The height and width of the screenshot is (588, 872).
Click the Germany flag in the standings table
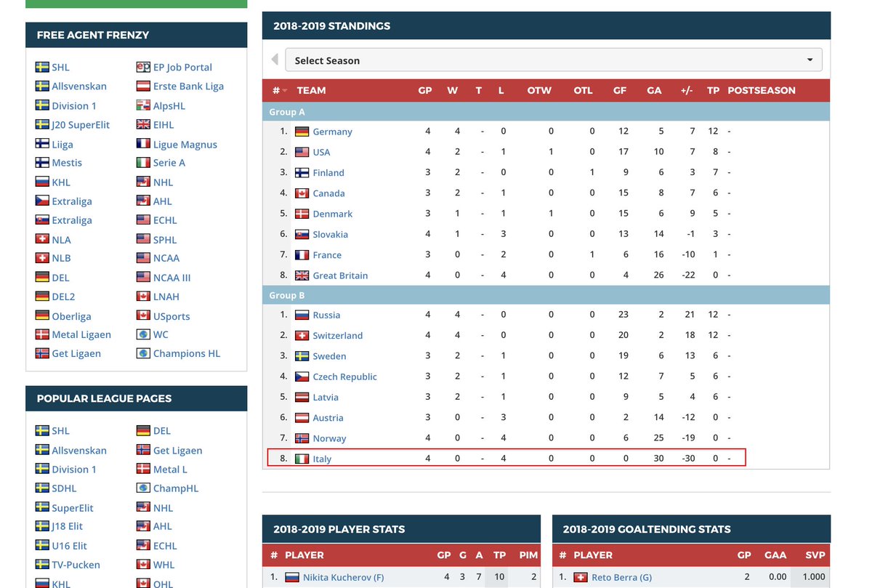click(304, 132)
